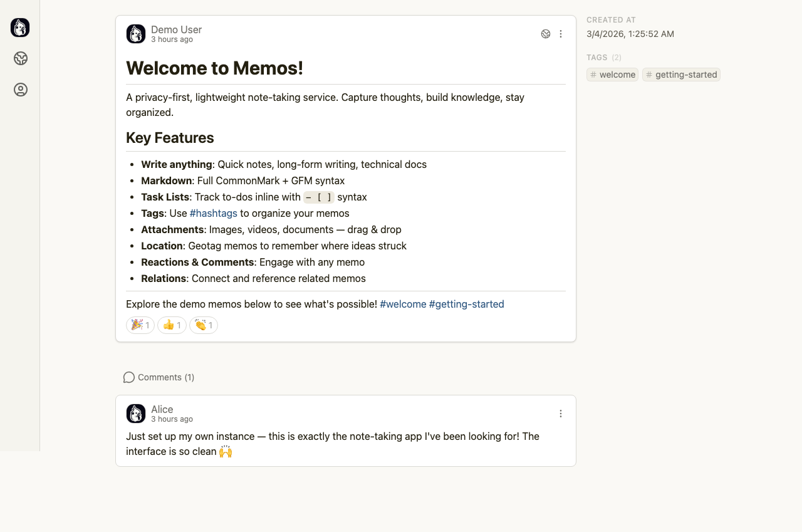Click the Memos logo in the sidebar
The image size is (802, 532).
click(20, 28)
